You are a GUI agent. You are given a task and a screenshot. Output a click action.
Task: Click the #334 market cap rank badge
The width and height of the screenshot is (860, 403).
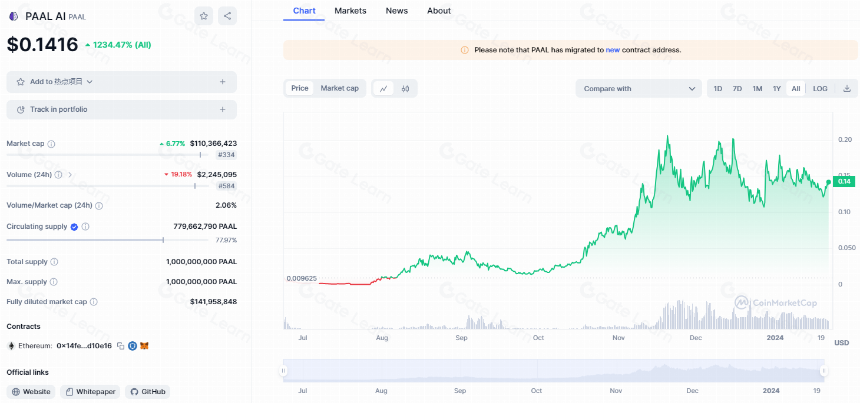(x=227, y=155)
